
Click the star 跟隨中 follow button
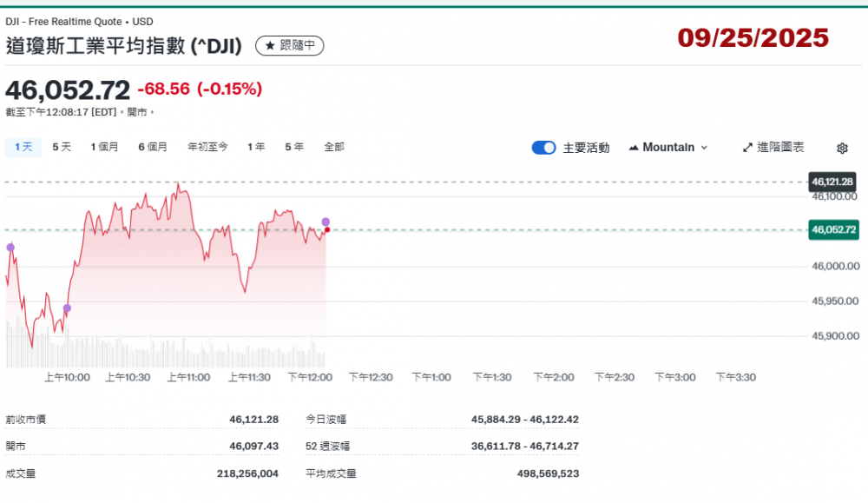click(289, 45)
